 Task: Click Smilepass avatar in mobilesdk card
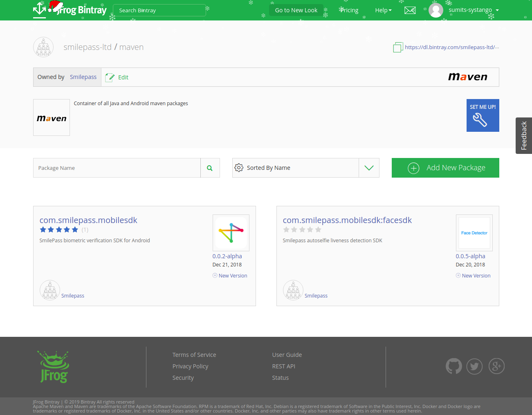point(50,290)
